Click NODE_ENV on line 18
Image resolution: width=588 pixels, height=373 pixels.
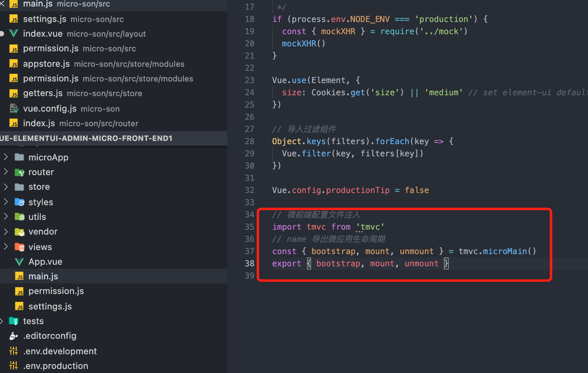(x=370, y=19)
